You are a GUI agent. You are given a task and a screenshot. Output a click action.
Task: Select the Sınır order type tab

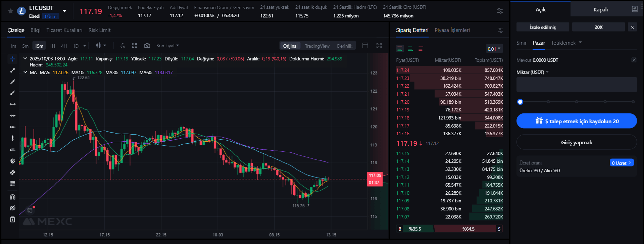(x=521, y=43)
